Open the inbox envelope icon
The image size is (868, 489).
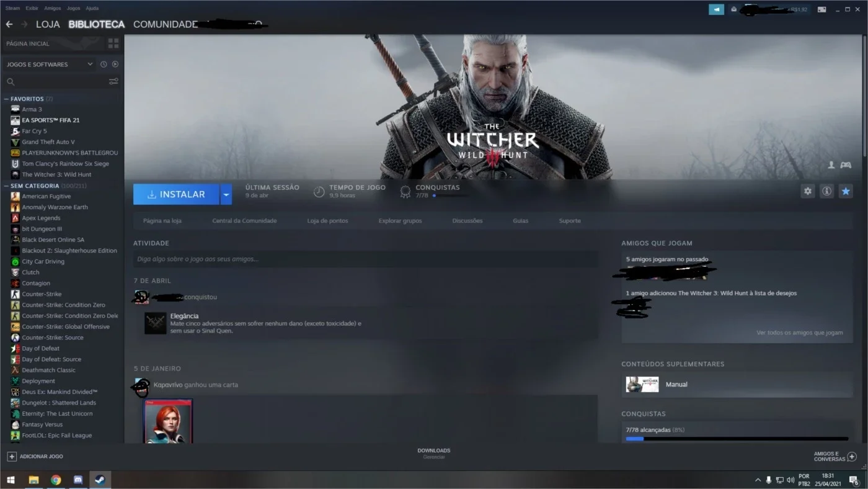[x=734, y=9]
